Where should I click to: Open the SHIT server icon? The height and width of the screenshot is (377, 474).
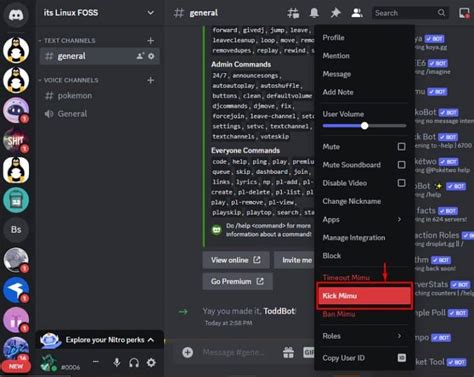point(16,140)
